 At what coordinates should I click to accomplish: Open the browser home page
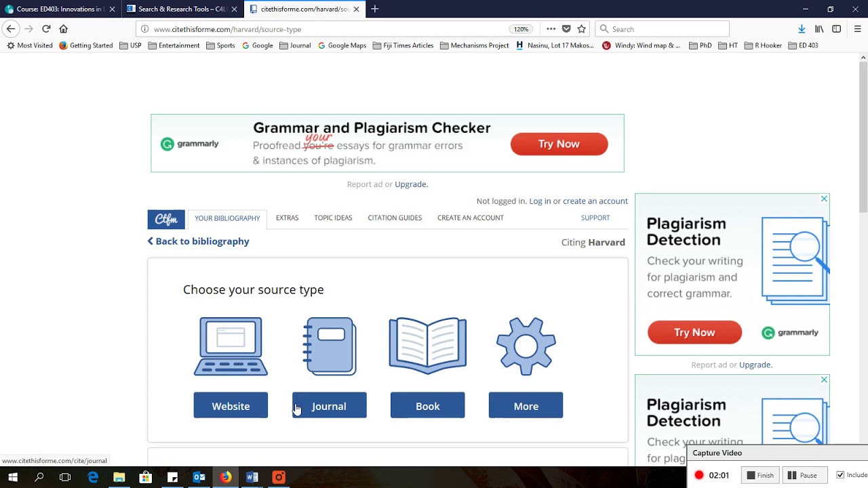64,29
